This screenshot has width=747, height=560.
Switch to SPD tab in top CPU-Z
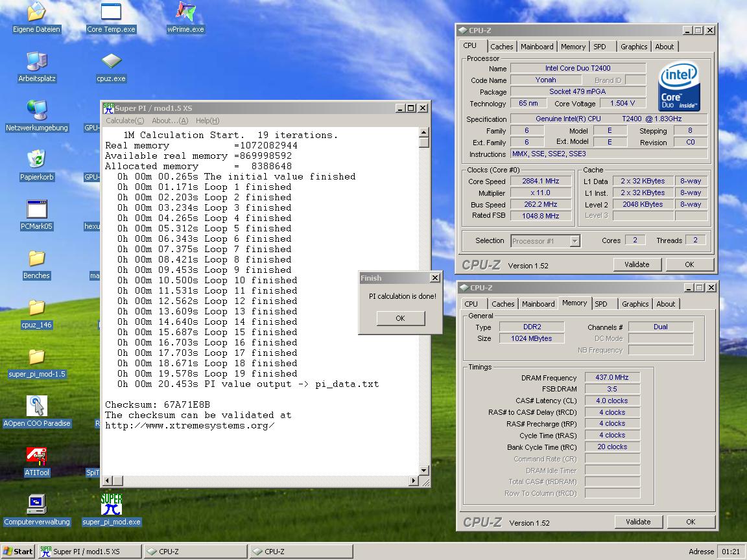click(600, 47)
